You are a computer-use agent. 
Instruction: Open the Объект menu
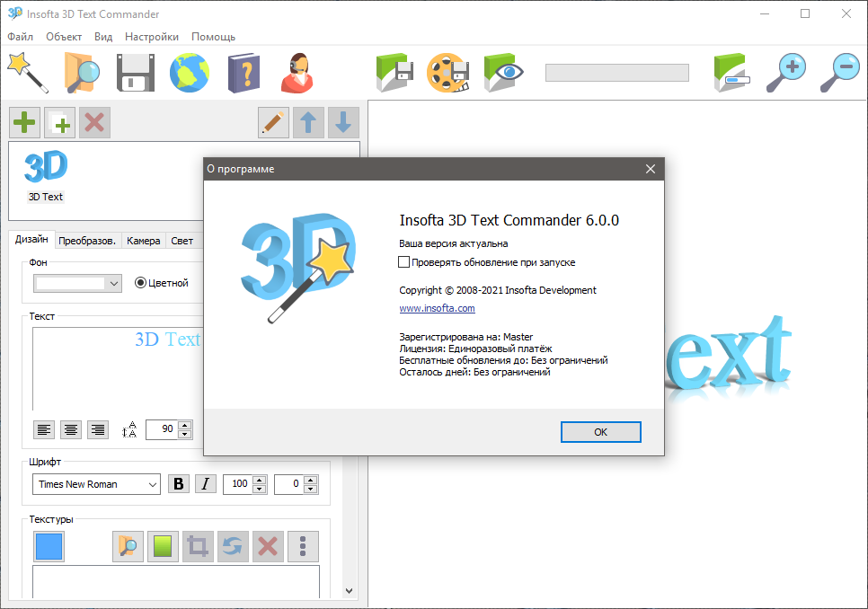[x=64, y=37]
